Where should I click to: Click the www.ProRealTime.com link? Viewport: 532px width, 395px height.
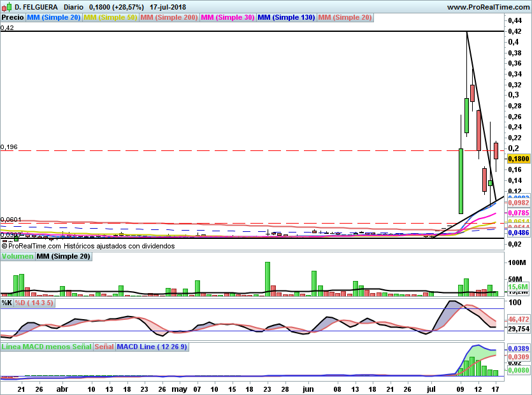click(488, 7)
